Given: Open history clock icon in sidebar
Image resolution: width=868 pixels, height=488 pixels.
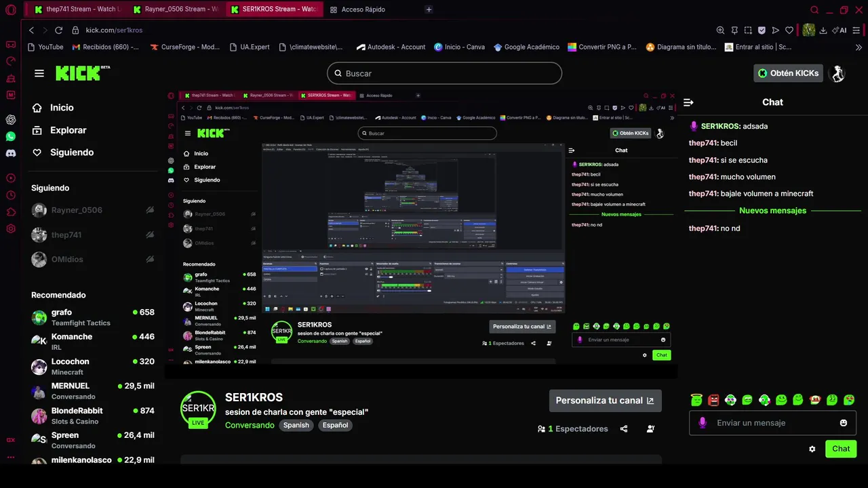Looking at the screenshot, I should pyautogui.click(x=11, y=195).
